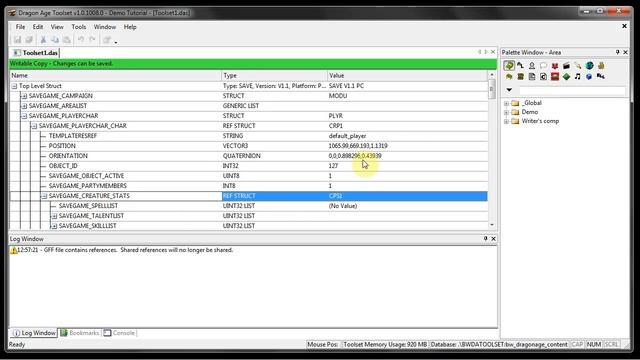Close the Log Window panel
Viewport: 640px width, 360px height.
(x=493, y=239)
